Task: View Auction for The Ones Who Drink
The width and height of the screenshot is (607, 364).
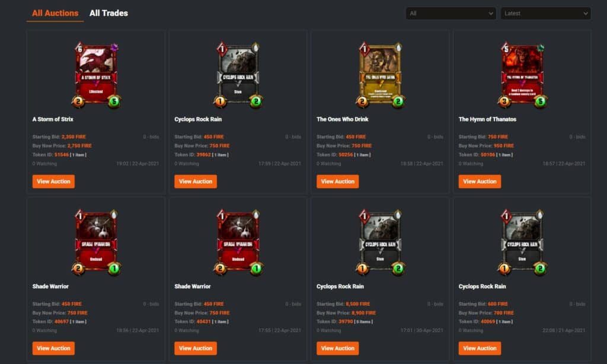Action: [337, 181]
